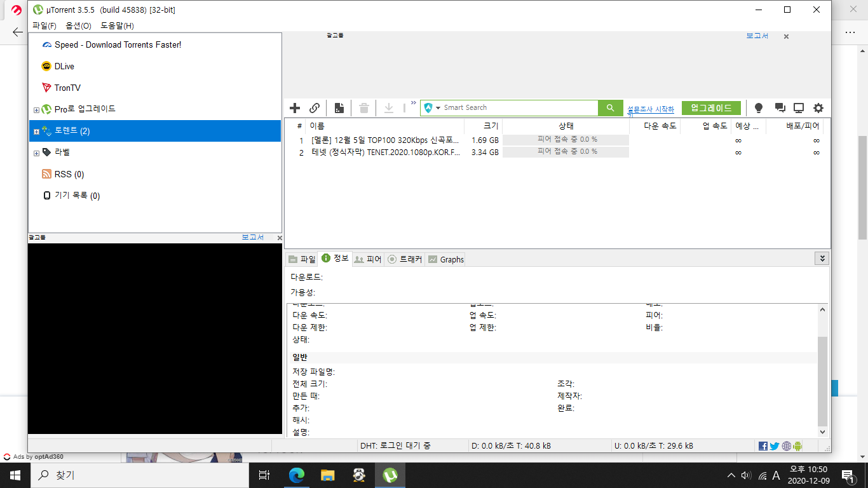Click the Add Torrent from URL link icon
The height and width of the screenshot is (488, 868).
pyautogui.click(x=315, y=108)
